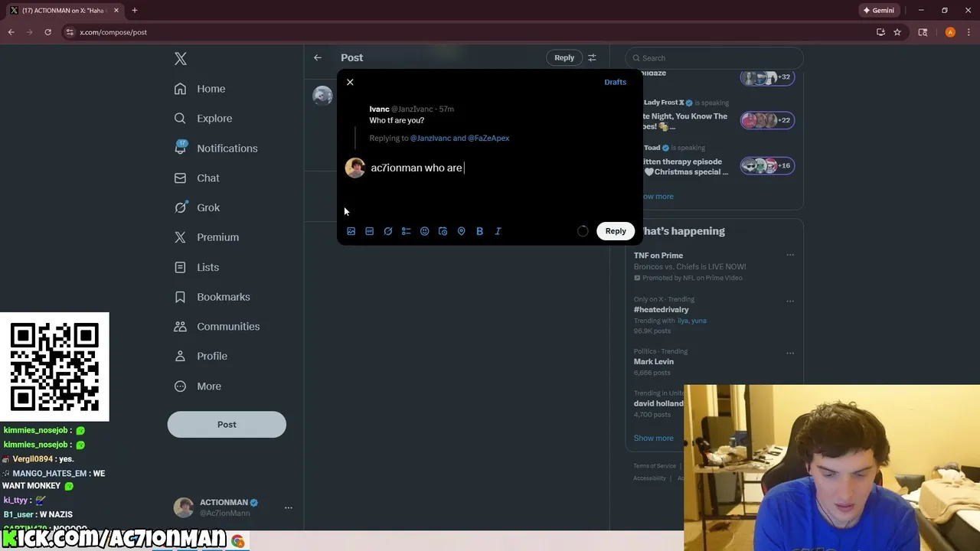Viewport: 980px width, 551px height.
Task: Open Gemini in Chrome title bar
Action: coord(879,11)
